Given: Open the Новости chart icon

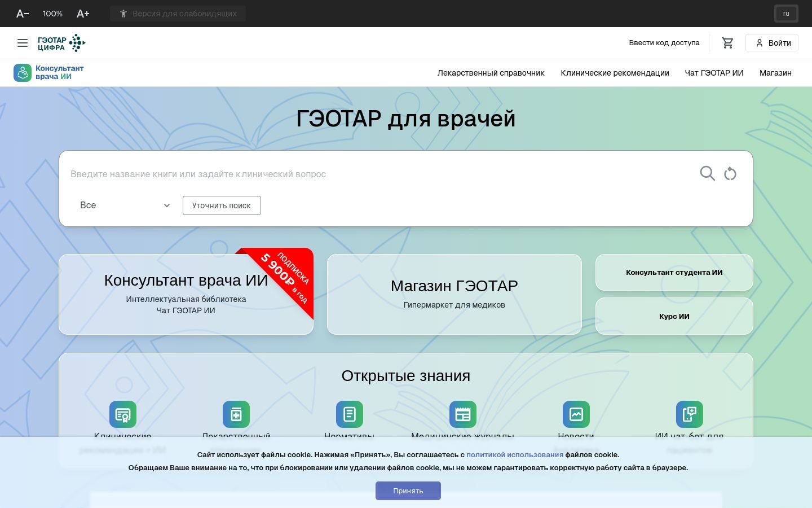Looking at the screenshot, I should coord(576,414).
